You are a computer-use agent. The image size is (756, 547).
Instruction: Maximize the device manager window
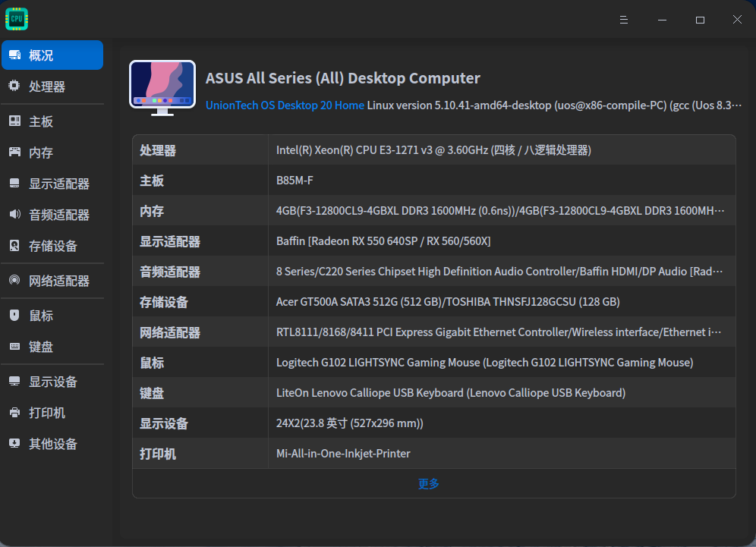pyautogui.click(x=700, y=20)
